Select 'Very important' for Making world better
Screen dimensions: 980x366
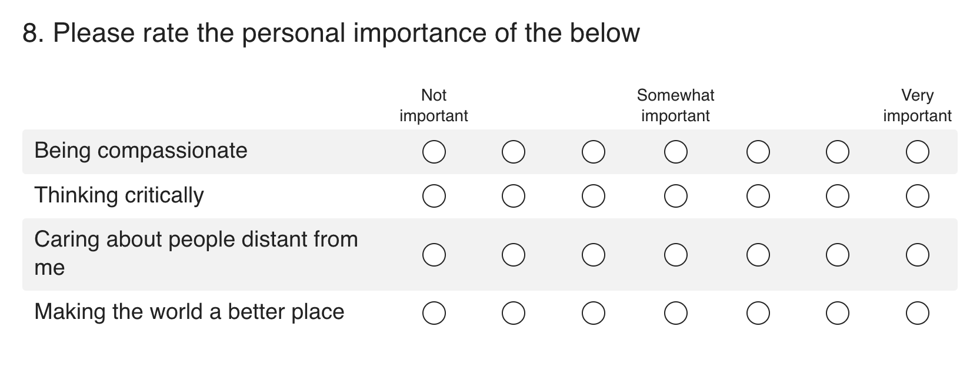918,313
